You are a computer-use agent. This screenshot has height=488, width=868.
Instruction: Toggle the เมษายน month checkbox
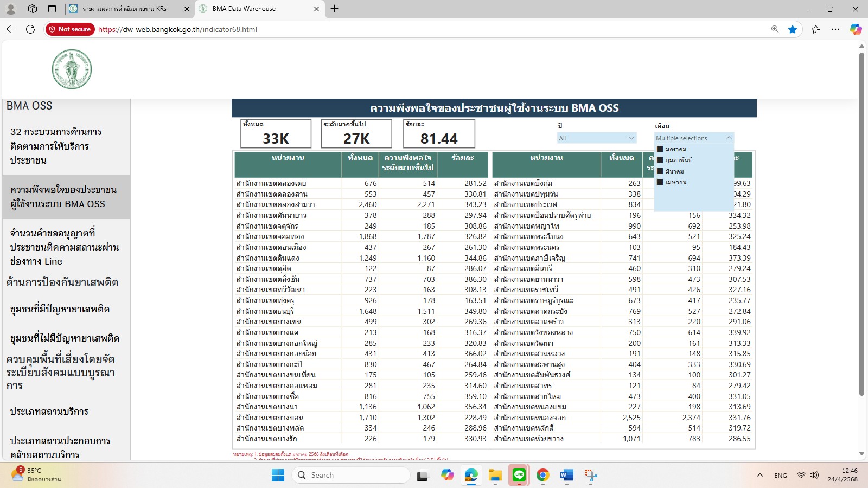660,182
